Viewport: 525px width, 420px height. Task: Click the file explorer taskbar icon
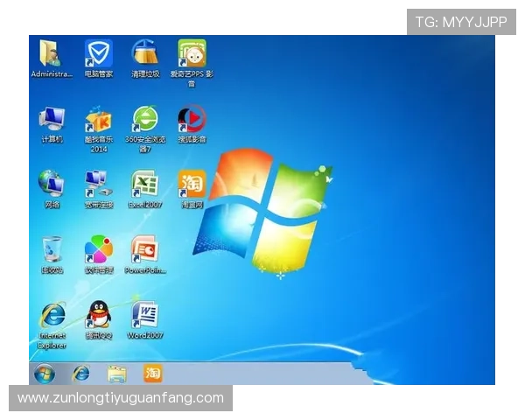click(x=116, y=374)
